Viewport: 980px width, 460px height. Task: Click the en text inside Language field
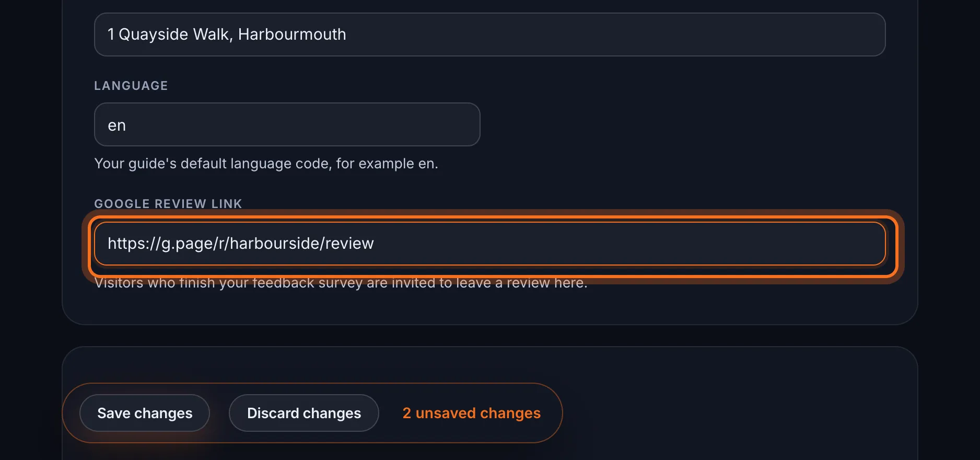click(116, 125)
